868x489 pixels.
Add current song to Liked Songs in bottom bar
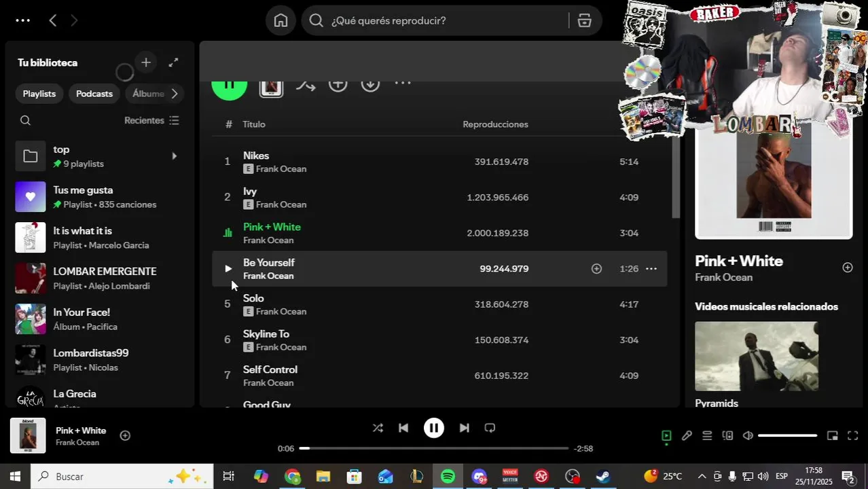click(125, 435)
